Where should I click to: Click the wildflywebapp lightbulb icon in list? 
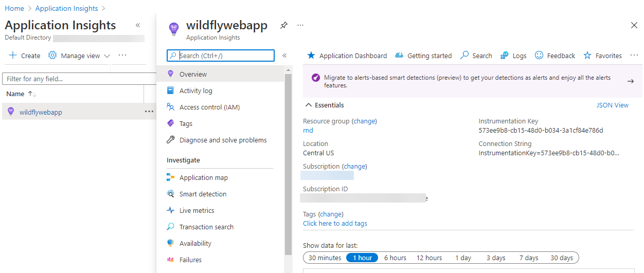point(11,112)
